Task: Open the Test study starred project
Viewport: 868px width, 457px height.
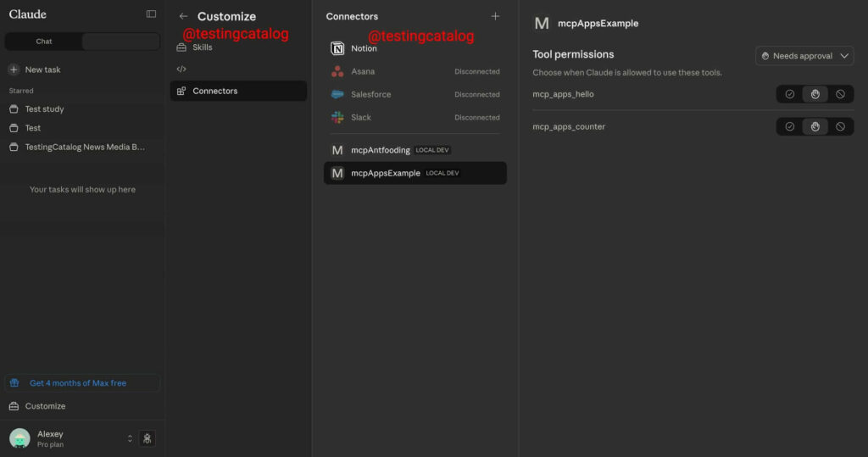Action: coord(82,109)
